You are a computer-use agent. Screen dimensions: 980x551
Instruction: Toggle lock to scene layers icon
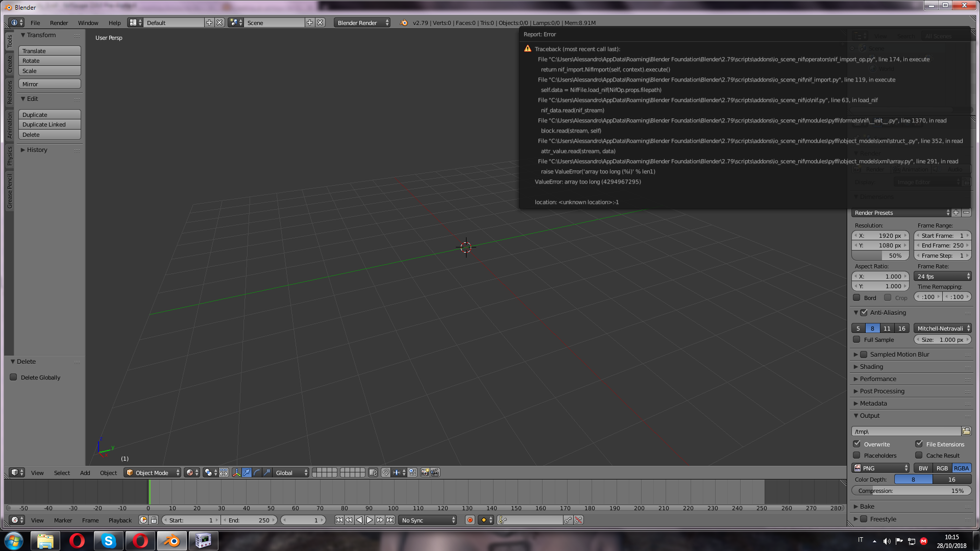(x=373, y=472)
